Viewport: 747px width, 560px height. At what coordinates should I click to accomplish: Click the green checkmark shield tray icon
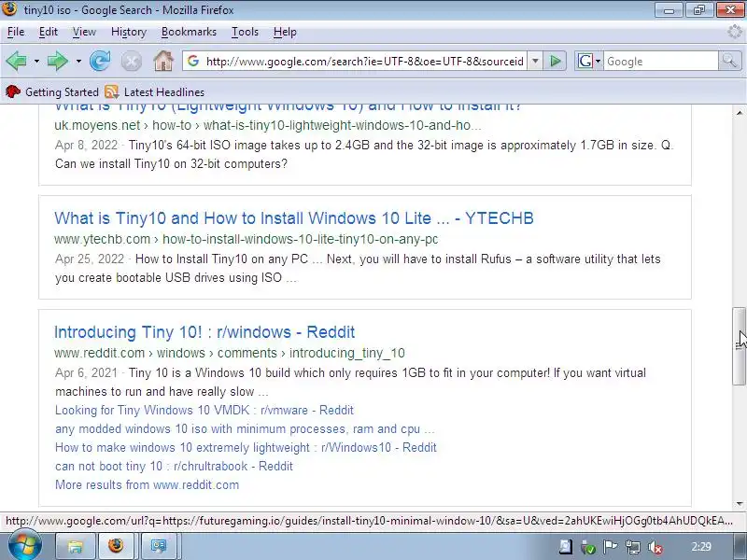(x=588, y=548)
